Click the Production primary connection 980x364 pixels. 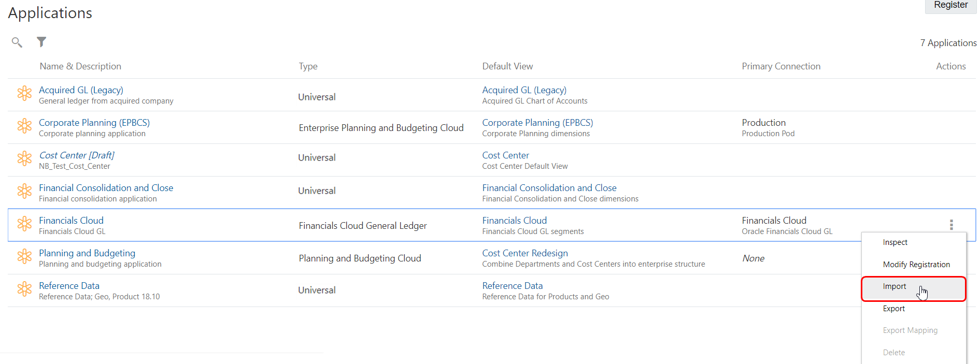(763, 123)
